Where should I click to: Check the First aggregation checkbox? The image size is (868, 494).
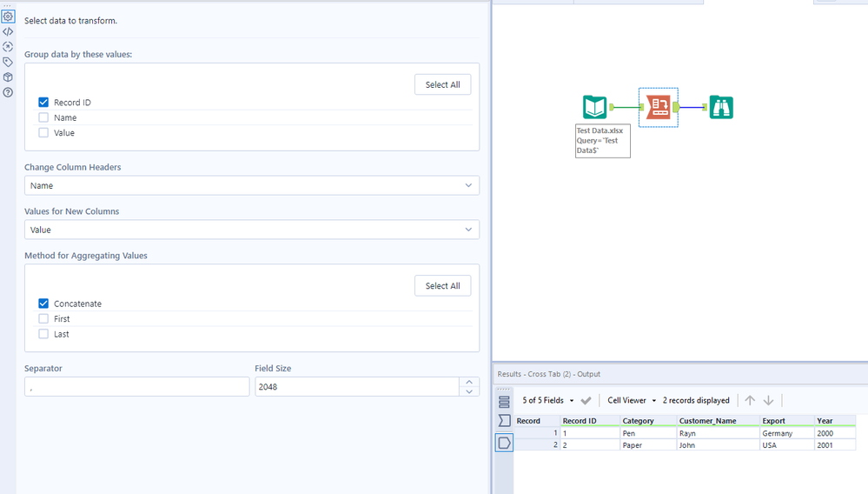pyautogui.click(x=43, y=318)
